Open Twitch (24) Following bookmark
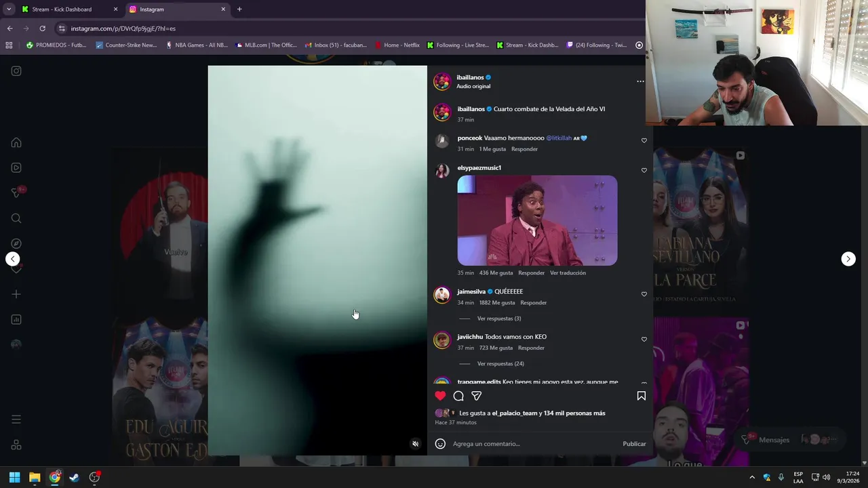This screenshot has width=868, height=488. [x=596, y=45]
